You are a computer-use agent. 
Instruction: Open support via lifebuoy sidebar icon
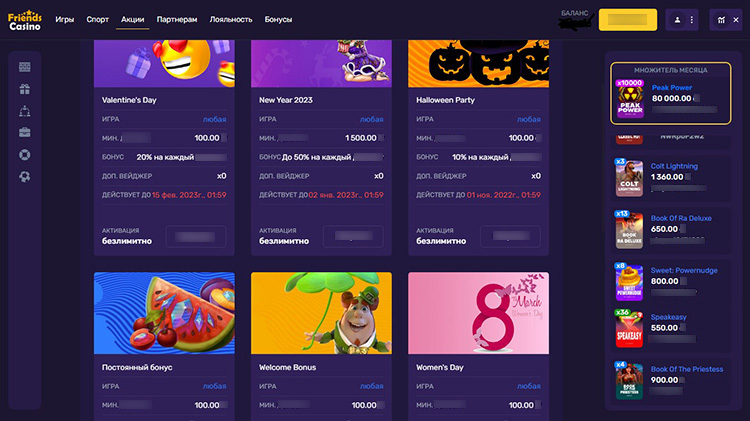pos(25,155)
